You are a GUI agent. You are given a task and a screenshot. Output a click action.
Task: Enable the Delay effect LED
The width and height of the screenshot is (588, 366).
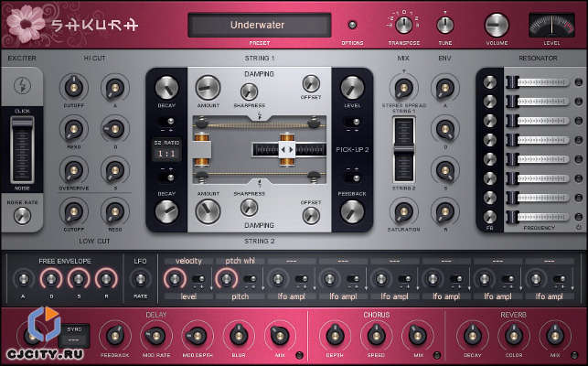click(x=299, y=355)
